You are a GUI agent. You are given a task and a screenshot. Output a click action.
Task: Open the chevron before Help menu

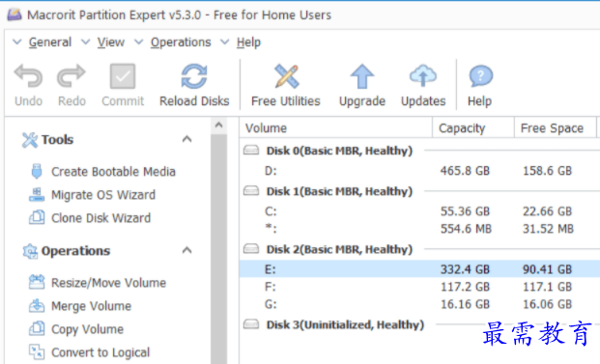pos(224,42)
